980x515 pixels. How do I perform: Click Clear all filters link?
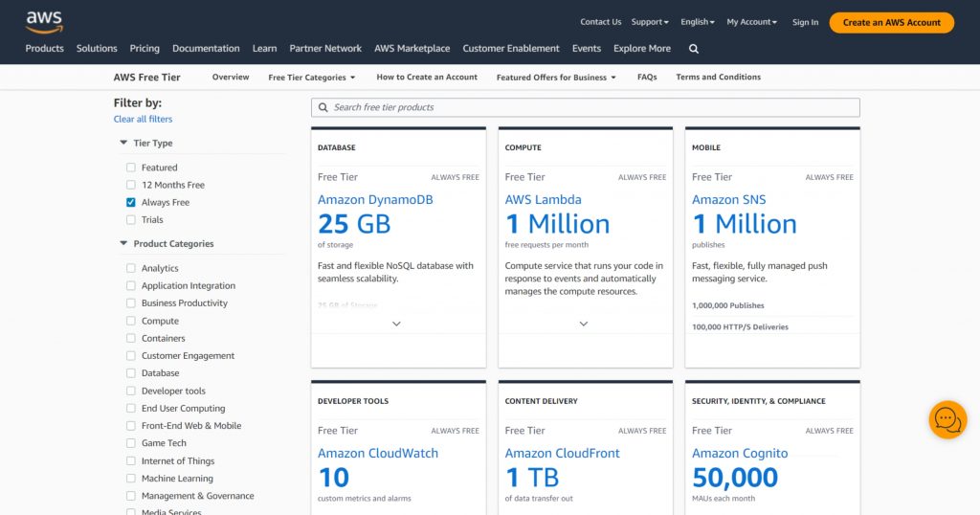pyautogui.click(x=143, y=119)
